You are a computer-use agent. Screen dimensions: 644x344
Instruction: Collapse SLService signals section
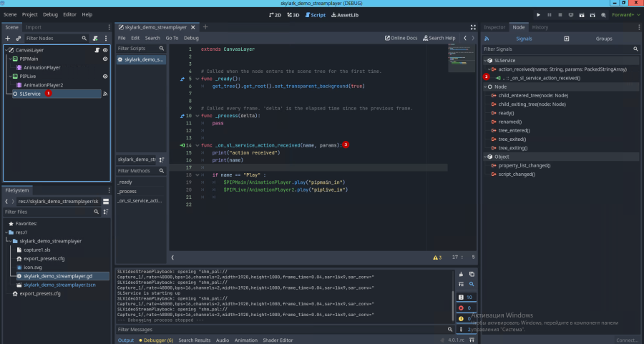(x=485, y=60)
